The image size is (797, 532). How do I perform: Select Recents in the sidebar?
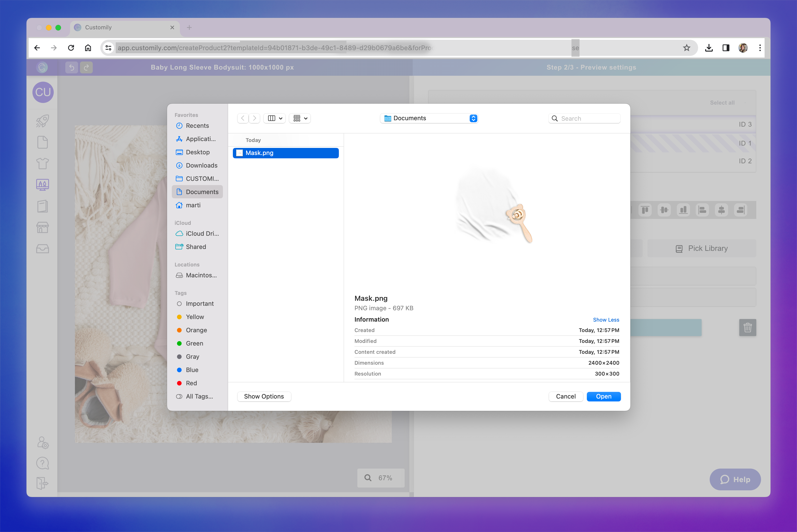197,125
